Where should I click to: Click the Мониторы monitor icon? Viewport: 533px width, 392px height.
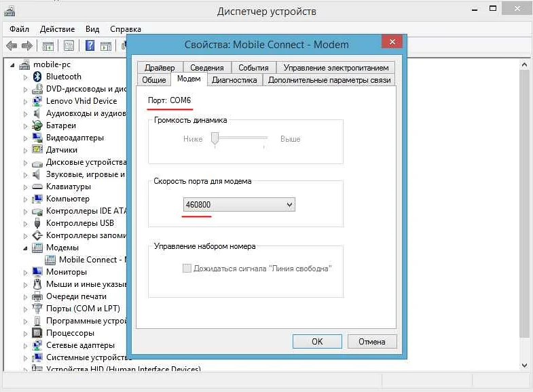click(37, 272)
